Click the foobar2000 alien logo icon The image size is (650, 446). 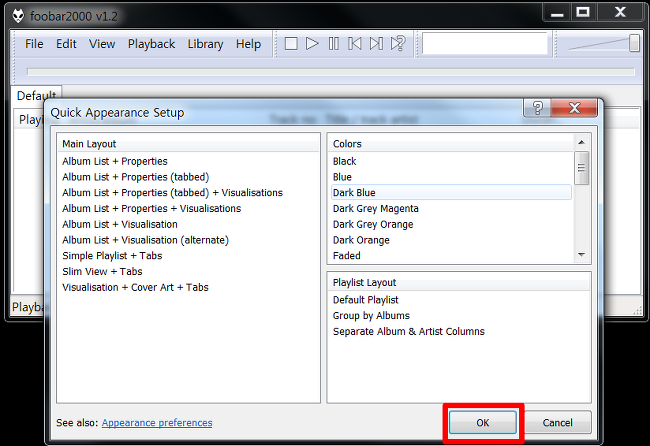18,16
